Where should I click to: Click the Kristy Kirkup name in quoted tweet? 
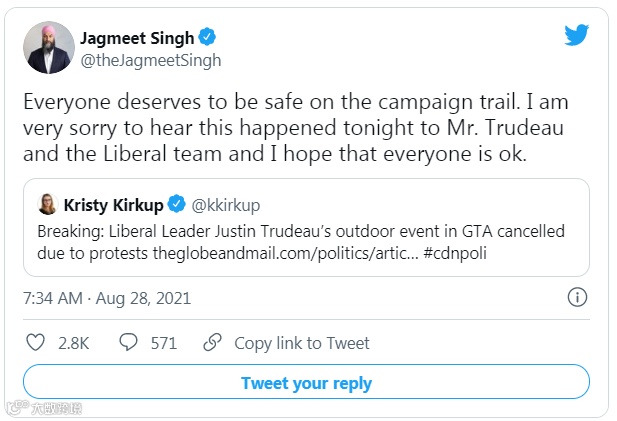(x=112, y=205)
